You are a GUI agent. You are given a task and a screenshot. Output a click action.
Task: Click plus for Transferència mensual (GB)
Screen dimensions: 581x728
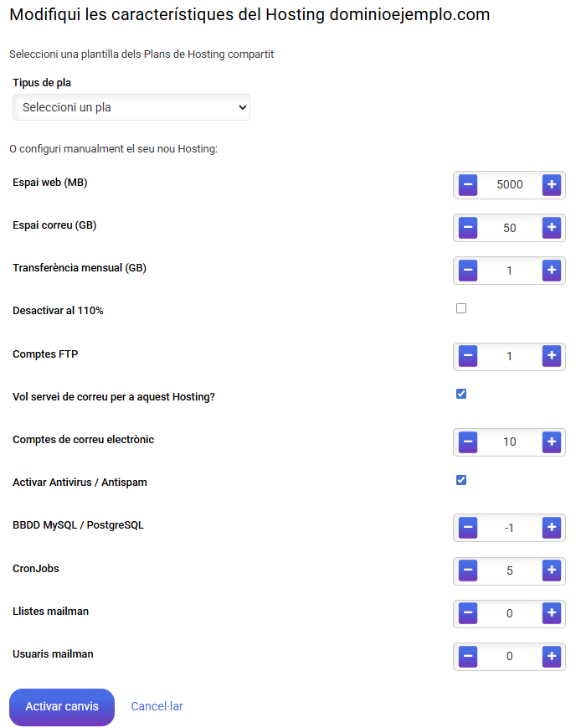(x=551, y=271)
